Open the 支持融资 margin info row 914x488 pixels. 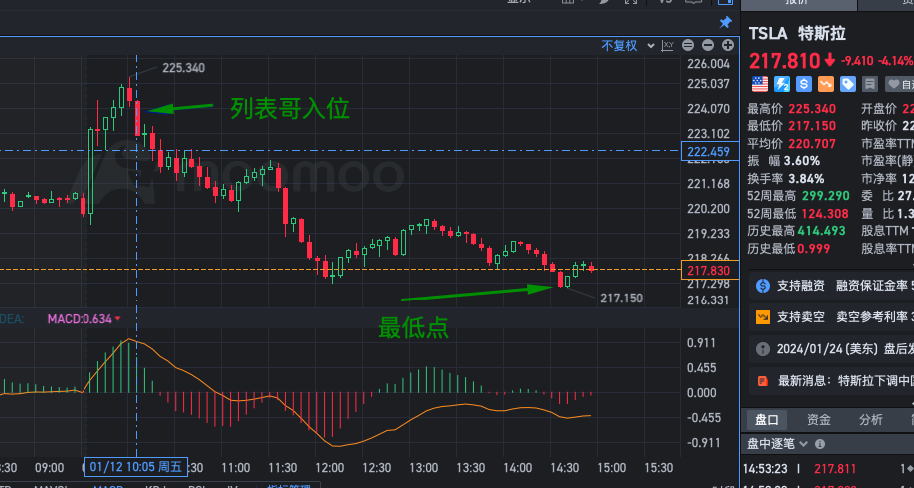click(831, 286)
